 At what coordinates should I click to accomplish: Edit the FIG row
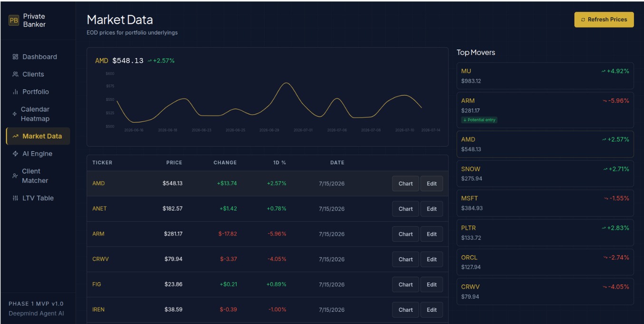coord(432,285)
